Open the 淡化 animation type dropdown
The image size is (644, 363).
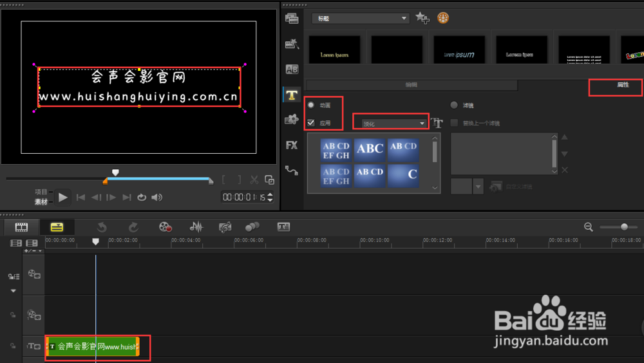pyautogui.click(x=394, y=123)
